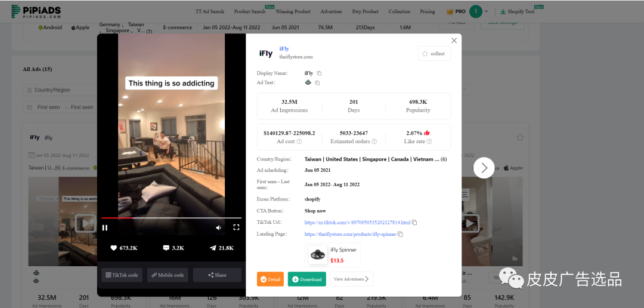644x308 pixels.
Task: Close the ad detail popup
Action: 454,41
